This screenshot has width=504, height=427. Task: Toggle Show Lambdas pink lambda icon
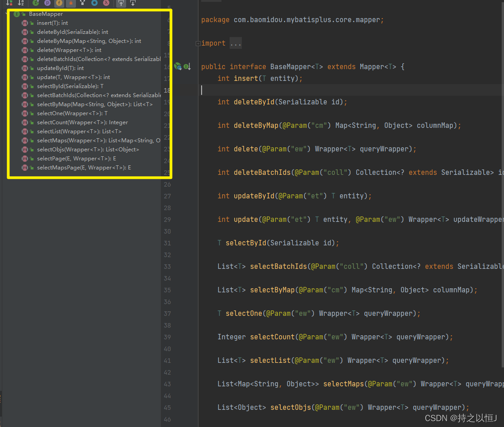click(x=106, y=3)
